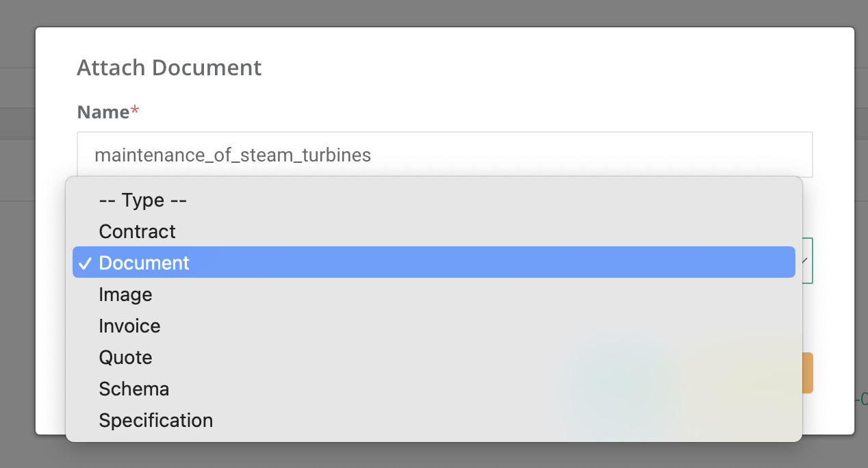This screenshot has width=868, height=468.
Task: Dismiss modal by clicking the dimmed backdrop
Action: (438, 12)
